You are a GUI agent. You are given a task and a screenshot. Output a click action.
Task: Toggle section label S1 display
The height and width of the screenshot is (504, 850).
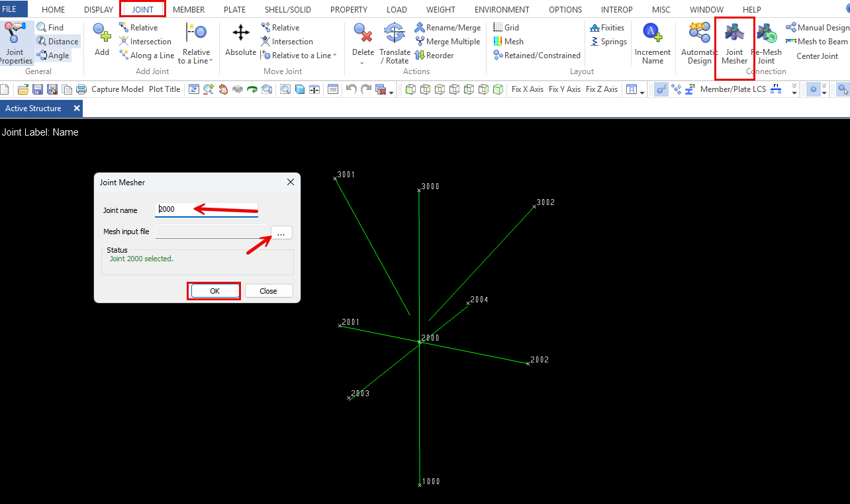point(690,89)
